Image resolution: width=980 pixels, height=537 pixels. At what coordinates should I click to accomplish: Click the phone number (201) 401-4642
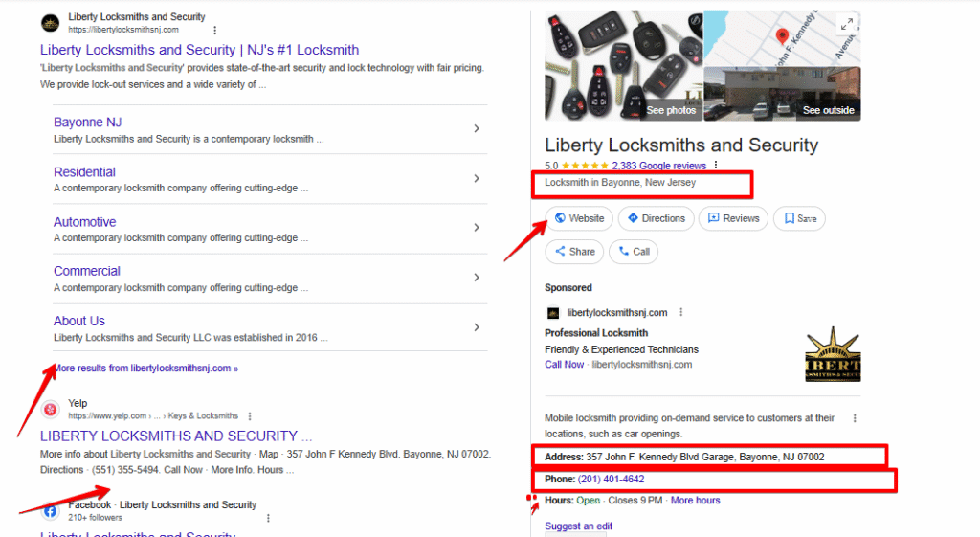[x=611, y=479]
